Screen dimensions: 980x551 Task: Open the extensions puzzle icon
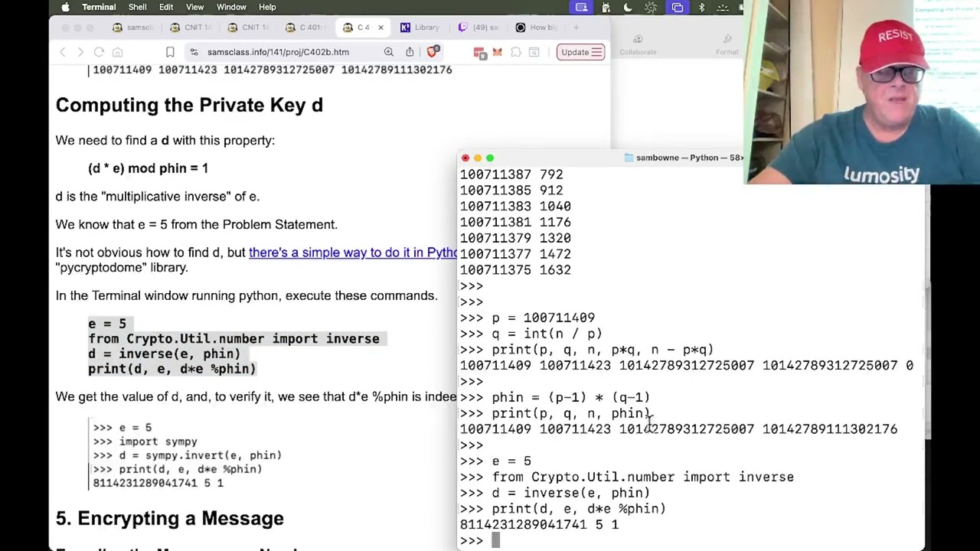(515, 52)
